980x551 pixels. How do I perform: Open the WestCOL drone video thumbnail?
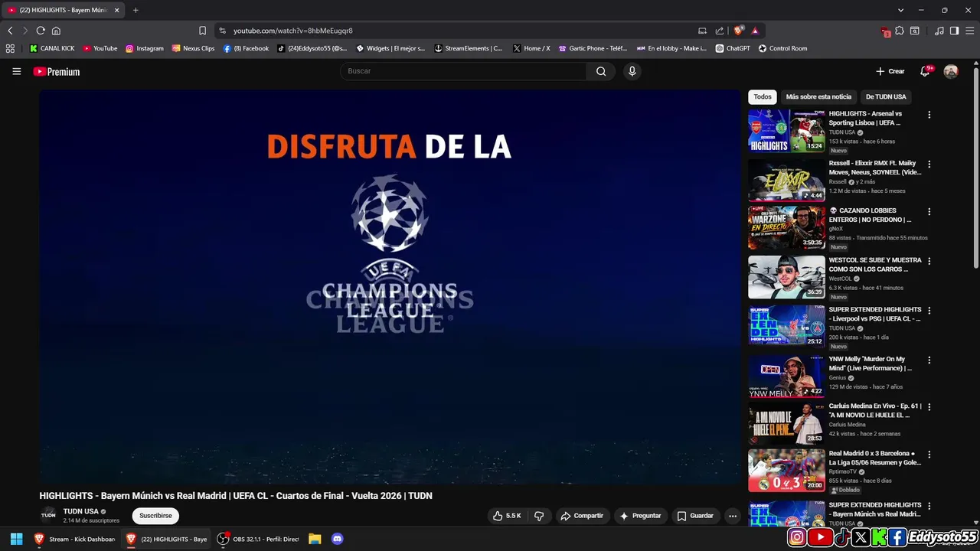786,277
